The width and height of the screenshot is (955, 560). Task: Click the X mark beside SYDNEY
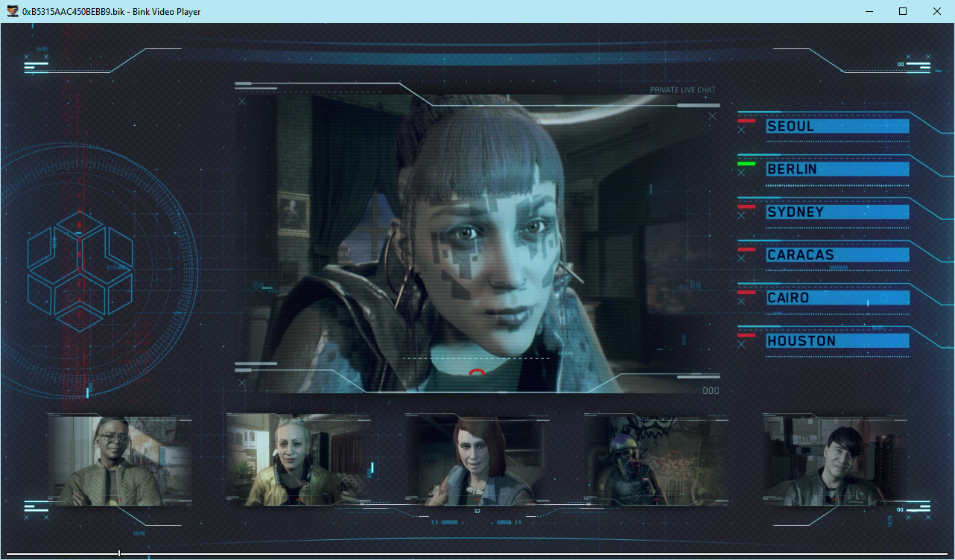(x=741, y=216)
